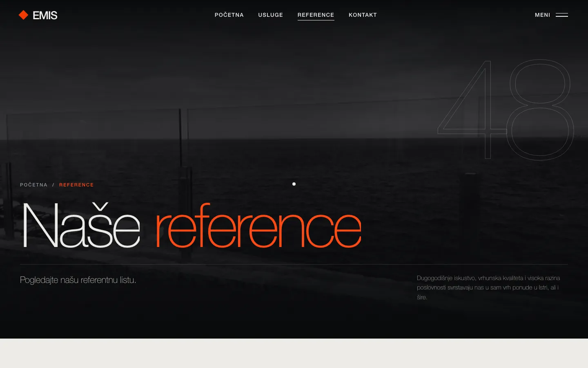Select the REFERENCE navigation tab
This screenshot has width=588, height=368.
[316, 15]
